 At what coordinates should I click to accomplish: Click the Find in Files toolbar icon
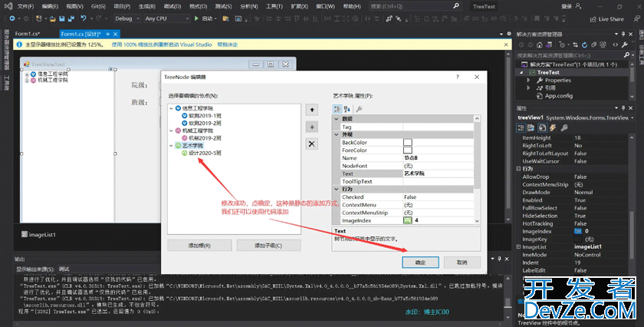[225, 19]
